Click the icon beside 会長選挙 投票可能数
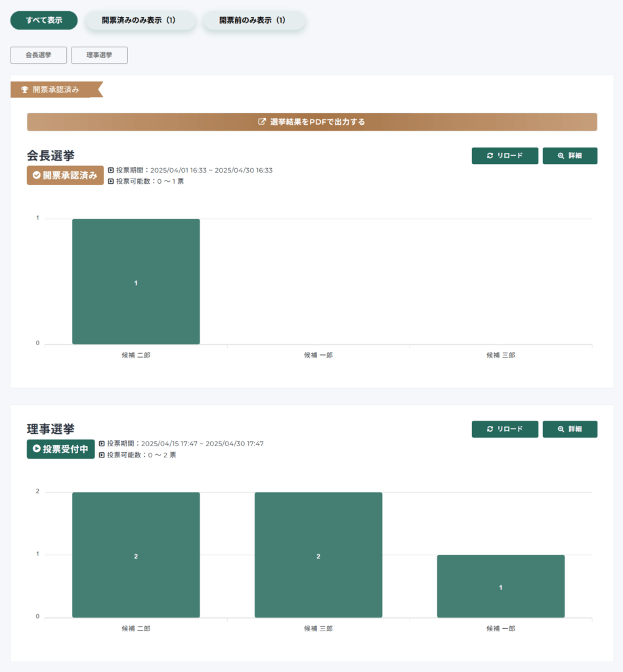The height and width of the screenshot is (672, 623). [x=111, y=181]
